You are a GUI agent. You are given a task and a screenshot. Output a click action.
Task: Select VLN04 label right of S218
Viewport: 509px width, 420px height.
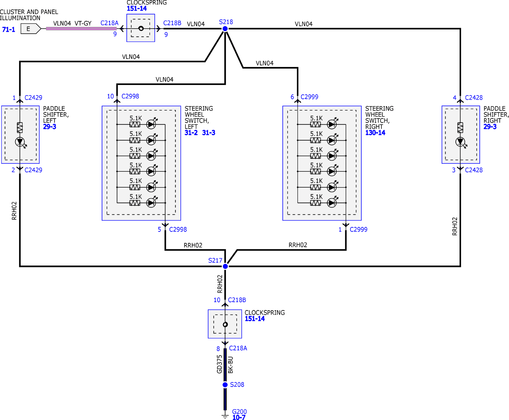(303, 24)
